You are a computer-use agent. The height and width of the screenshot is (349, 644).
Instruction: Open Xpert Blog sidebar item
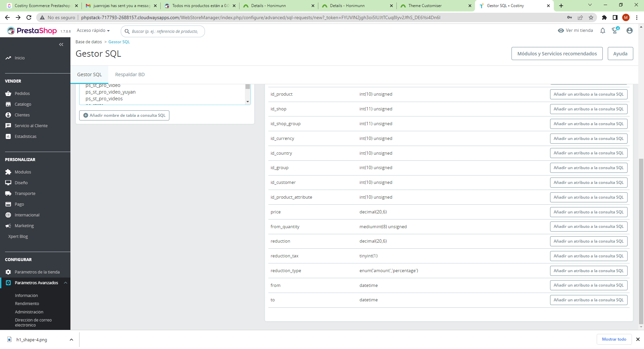[18, 237]
